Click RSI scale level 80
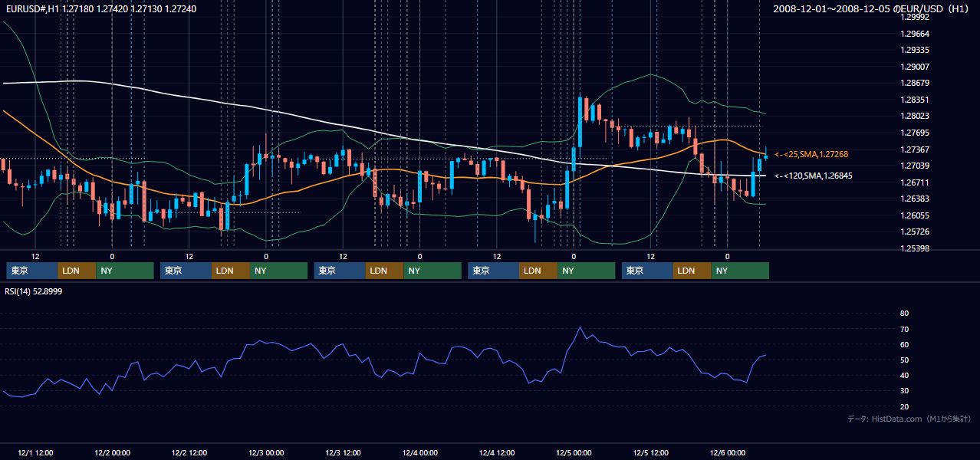Viewport: 980px width, 460px height. click(x=904, y=314)
